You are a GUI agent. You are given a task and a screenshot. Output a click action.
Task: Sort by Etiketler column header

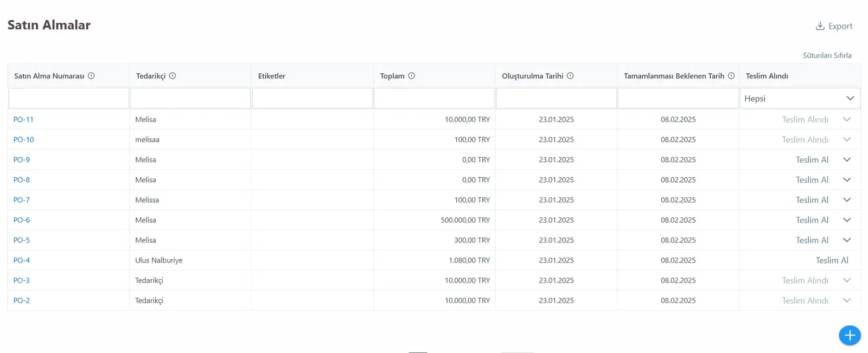[x=271, y=76]
